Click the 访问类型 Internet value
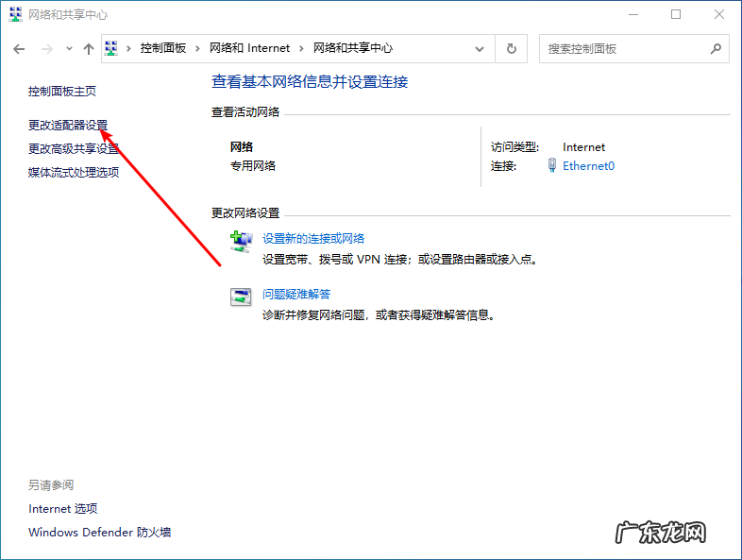Image resolution: width=742 pixels, height=560 pixels. click(584, 147)
